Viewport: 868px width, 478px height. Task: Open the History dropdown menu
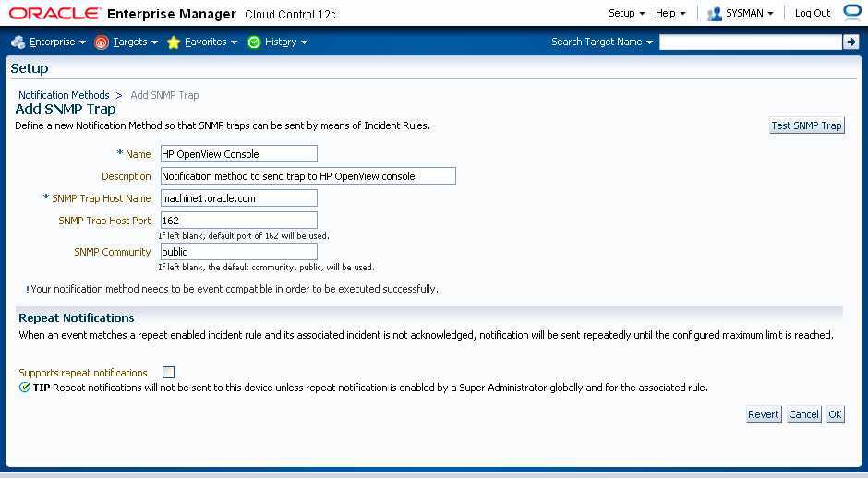pos(285,42)
